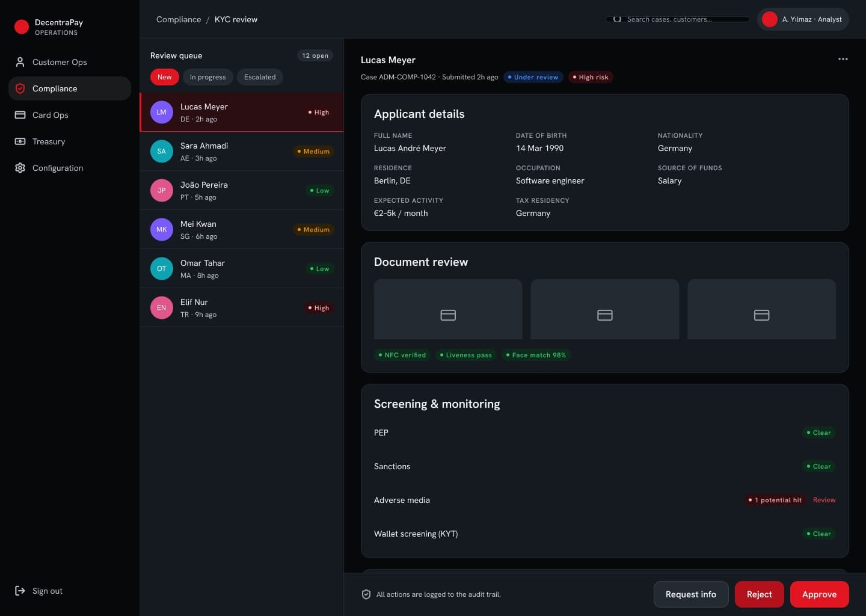Click the Sign out arrow icon

pyautogui.click(x=20, y=591)
